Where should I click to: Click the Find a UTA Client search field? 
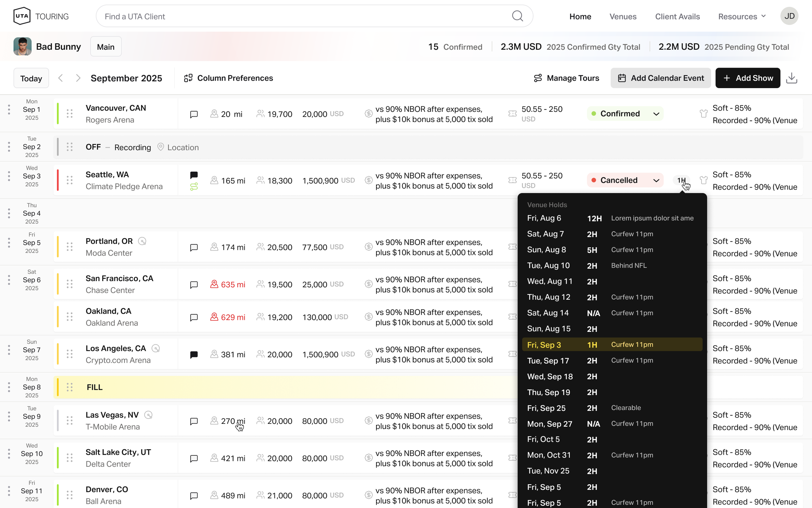pos(302,17)
